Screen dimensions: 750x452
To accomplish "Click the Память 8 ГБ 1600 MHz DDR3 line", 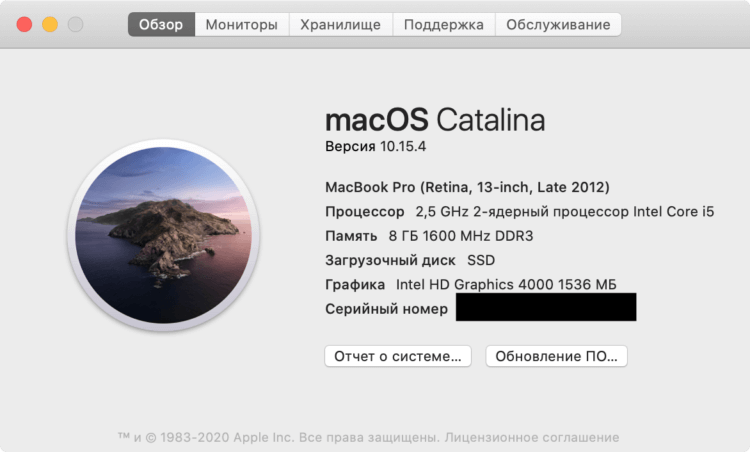I will coord(429,236).
